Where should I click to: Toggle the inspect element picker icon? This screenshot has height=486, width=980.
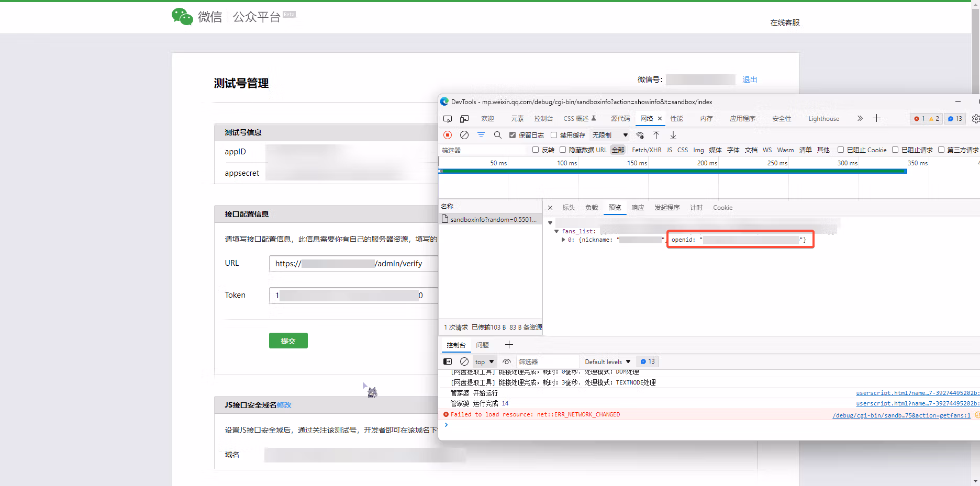448,119
